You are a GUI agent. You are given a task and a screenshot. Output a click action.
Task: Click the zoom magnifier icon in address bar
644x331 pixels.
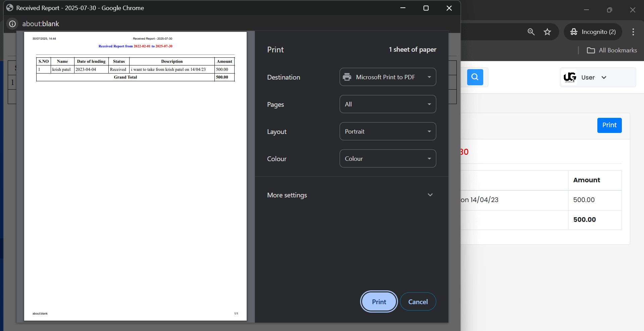coord(531,32)
